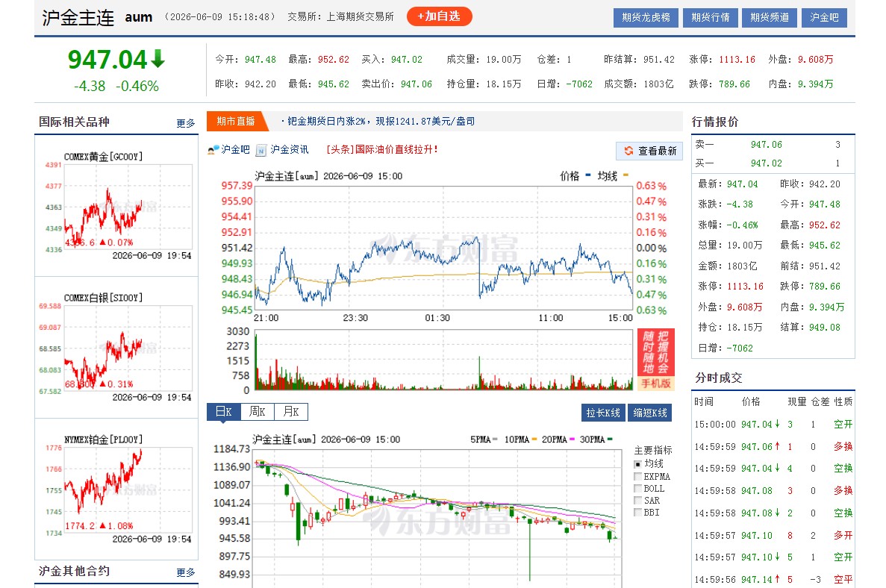Screen dimensions: 886x588
Task: Open 更多 next to 沪金其他合约
Action: click(185, 573)
